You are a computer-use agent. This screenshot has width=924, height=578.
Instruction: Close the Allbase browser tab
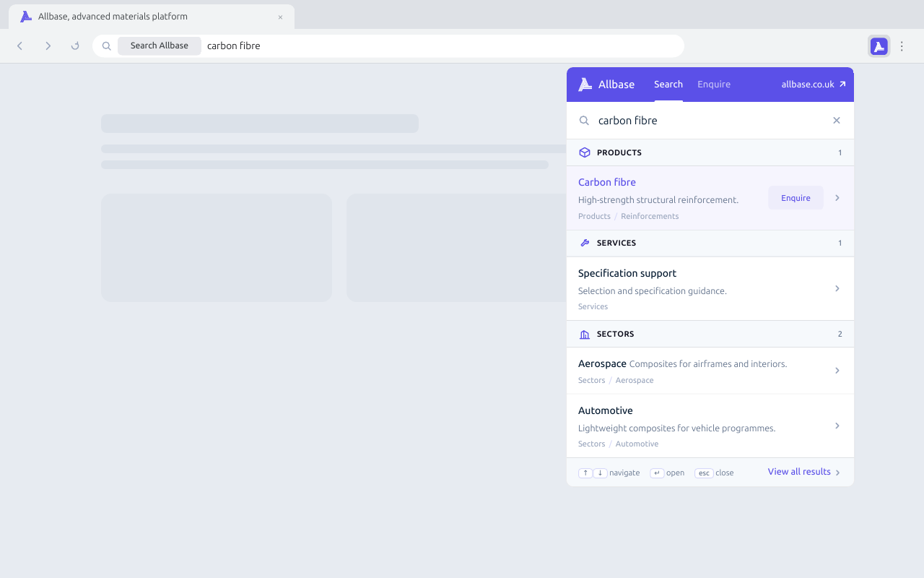click(280, 17)
